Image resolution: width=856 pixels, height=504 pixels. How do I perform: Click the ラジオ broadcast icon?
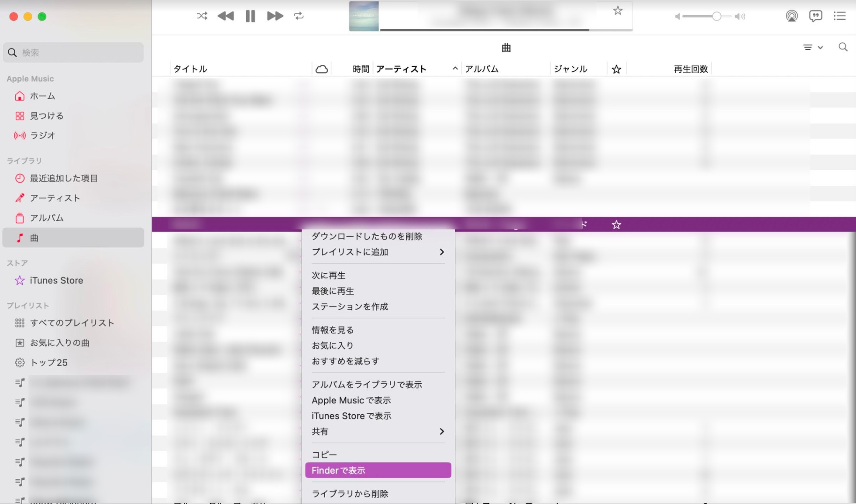20,135
